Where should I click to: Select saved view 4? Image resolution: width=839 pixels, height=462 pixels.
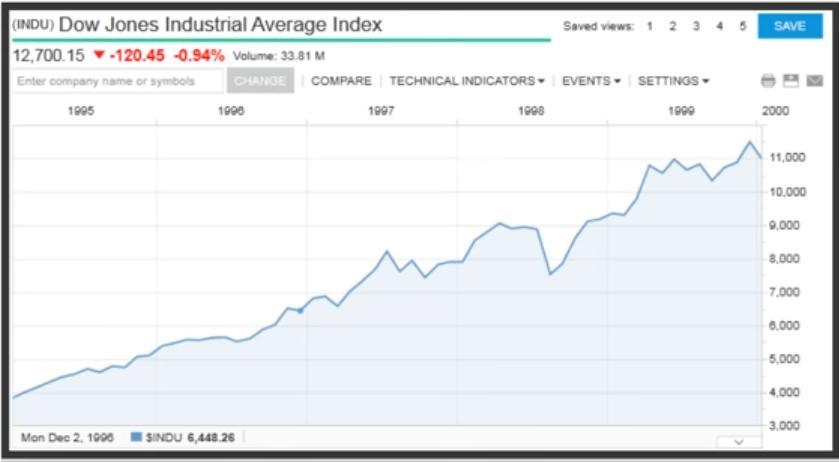tap(720, 26)
